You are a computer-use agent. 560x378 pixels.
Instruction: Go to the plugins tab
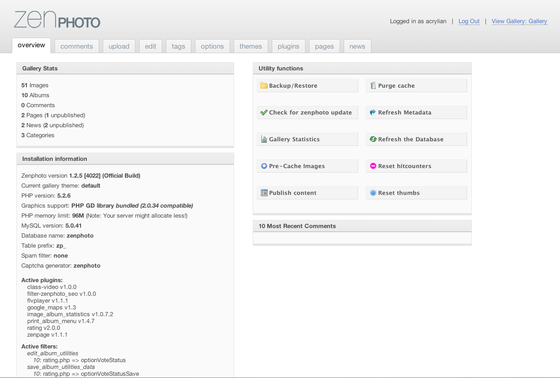click(288, 46)
